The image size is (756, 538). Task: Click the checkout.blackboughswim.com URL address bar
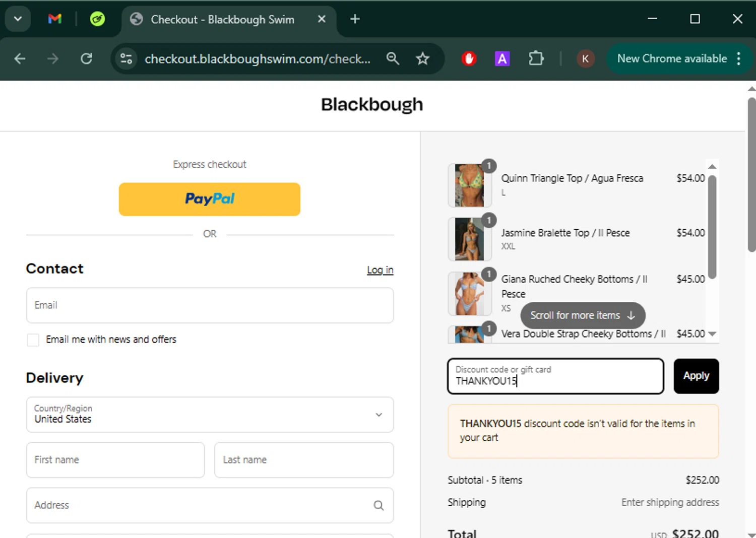(x=258, y=59)
